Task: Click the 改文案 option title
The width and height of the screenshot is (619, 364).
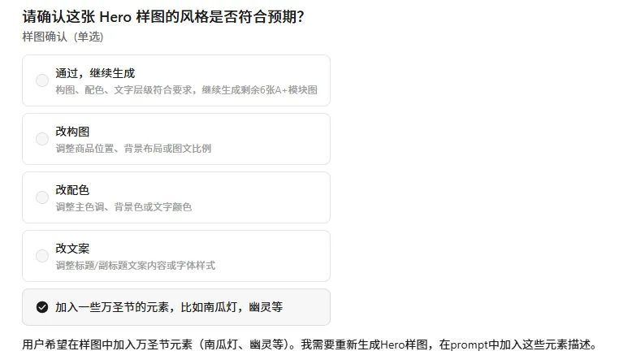Action: coord(72,249)
